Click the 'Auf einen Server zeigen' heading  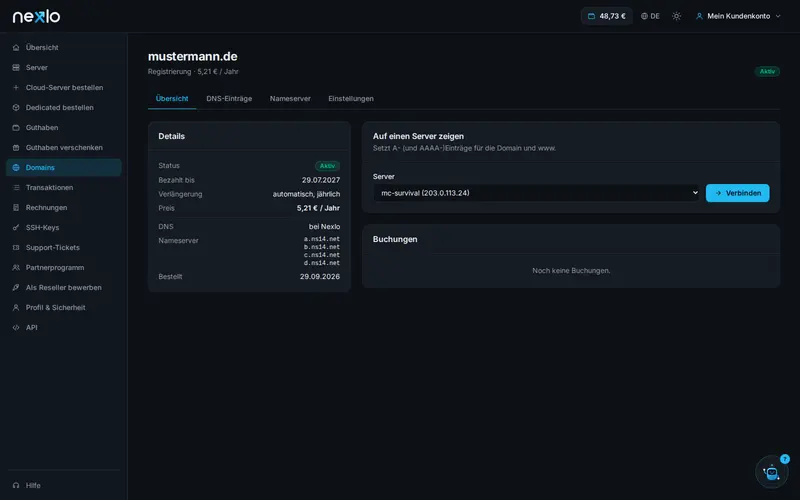tap(418, 136)
